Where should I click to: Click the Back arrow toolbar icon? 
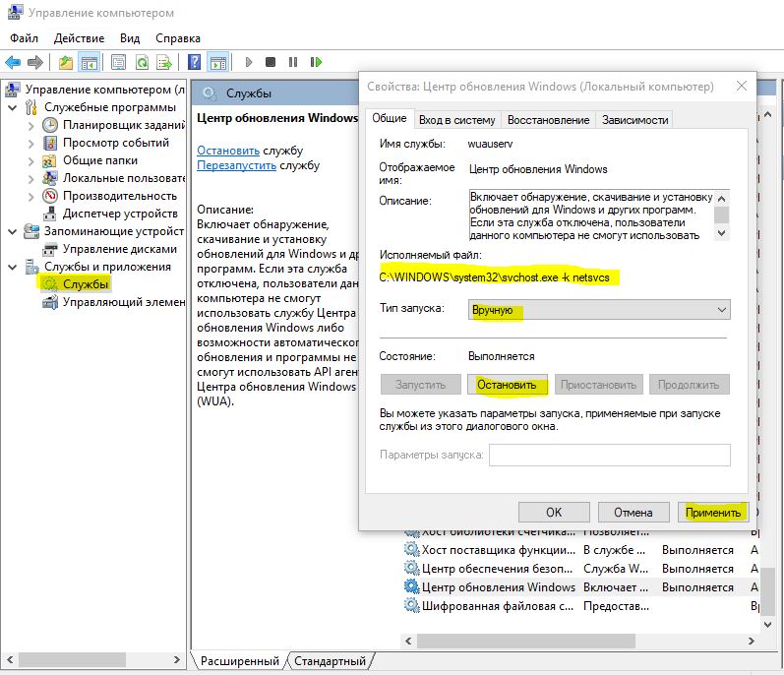pos(13,63)
